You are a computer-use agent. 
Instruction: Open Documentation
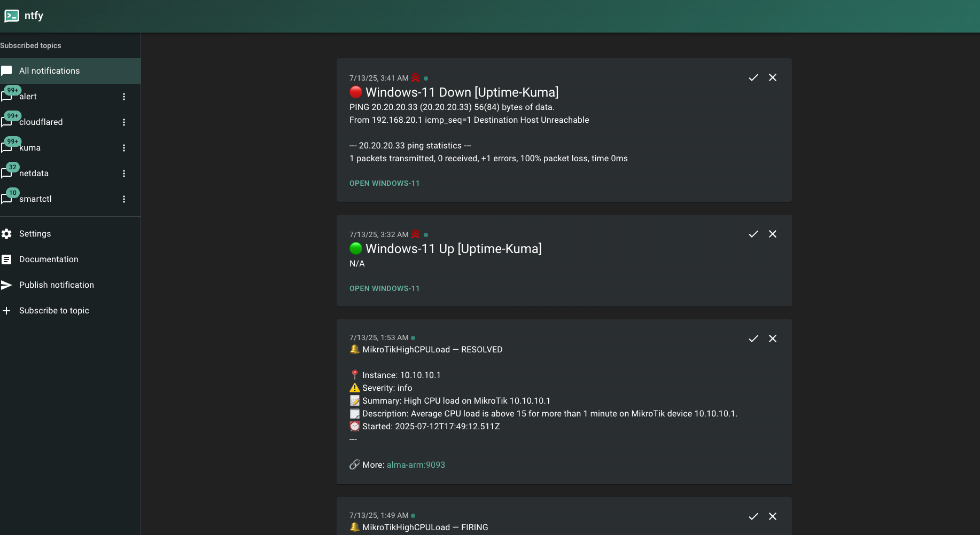click(x=70, y=259)
